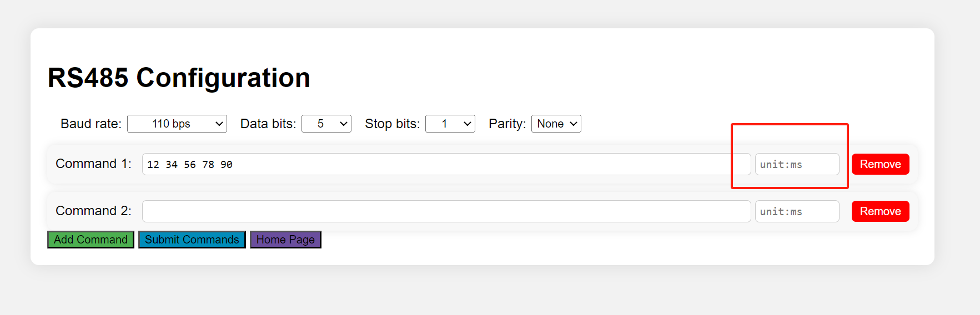Focus the Command 1 unit:ms delay field
The image size is (980, 315).
[x=797, y=164]
